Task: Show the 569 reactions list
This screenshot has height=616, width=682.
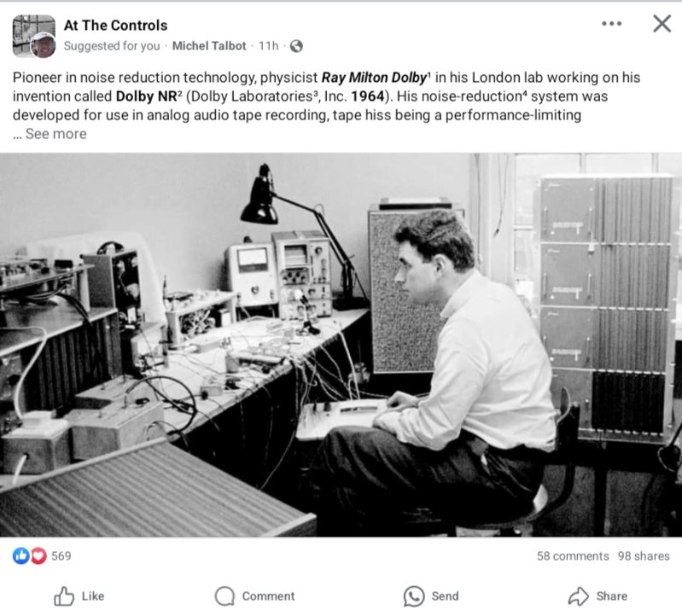Action: click(61, 556)
